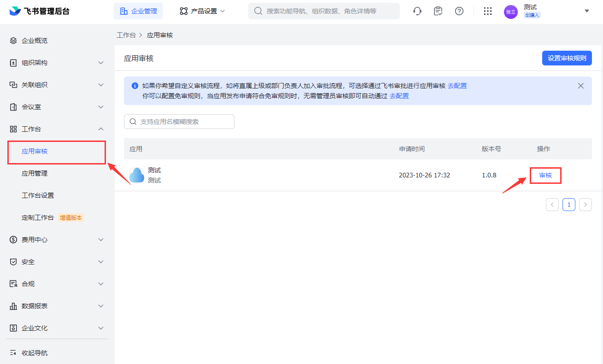
Task: Open the account dropdown arrow
Action: tap(587, 11)
